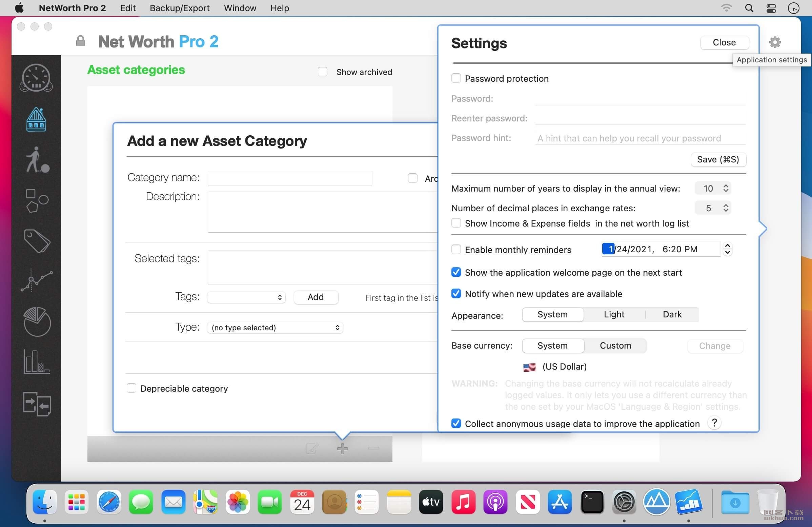Screen dimensions: 812x527
Task: Click the reminder date and time field
Action: click(661, 249)
